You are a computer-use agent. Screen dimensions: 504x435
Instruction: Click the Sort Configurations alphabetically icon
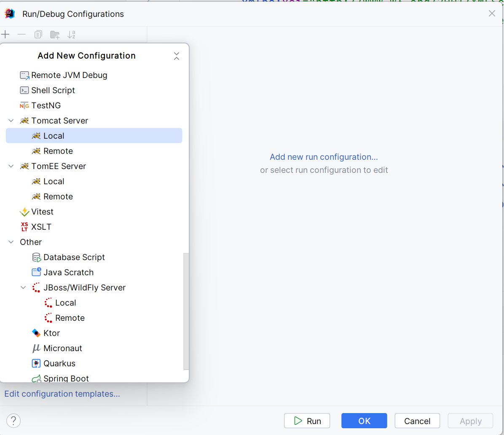point(71,35)
